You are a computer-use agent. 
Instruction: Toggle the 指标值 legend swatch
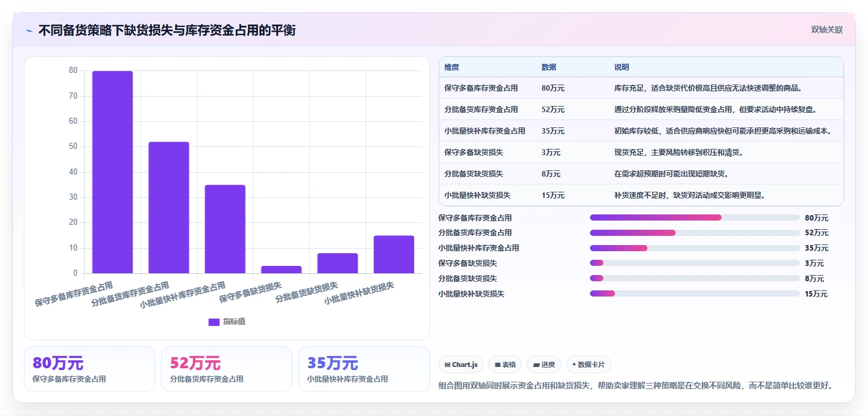214,322
